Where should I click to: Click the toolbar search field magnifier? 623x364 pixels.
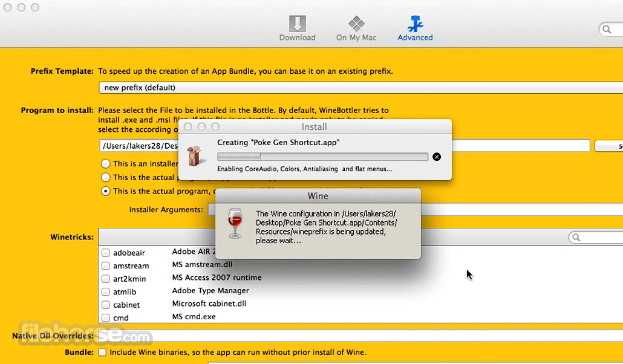tap(607, 30)
